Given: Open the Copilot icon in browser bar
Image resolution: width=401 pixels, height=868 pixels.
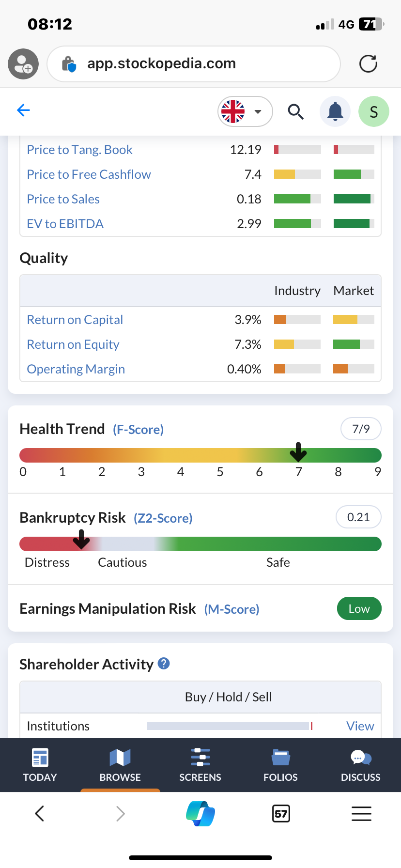Looking at the screenshot, I should tap(200, 813).
